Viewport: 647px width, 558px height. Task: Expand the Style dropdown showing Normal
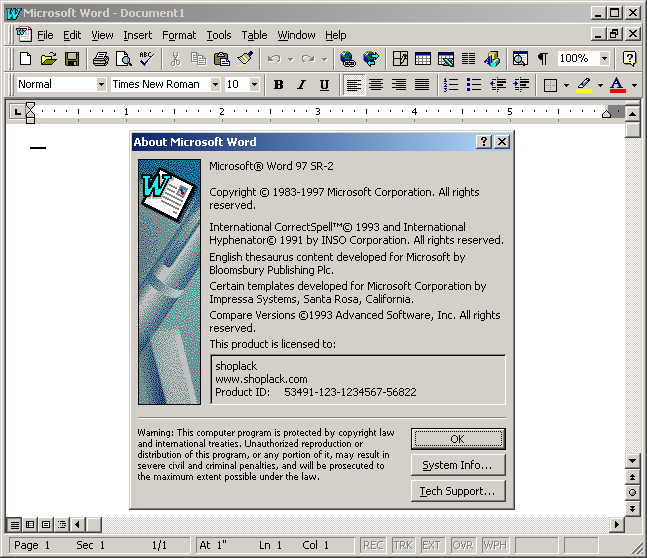(101, 85)
